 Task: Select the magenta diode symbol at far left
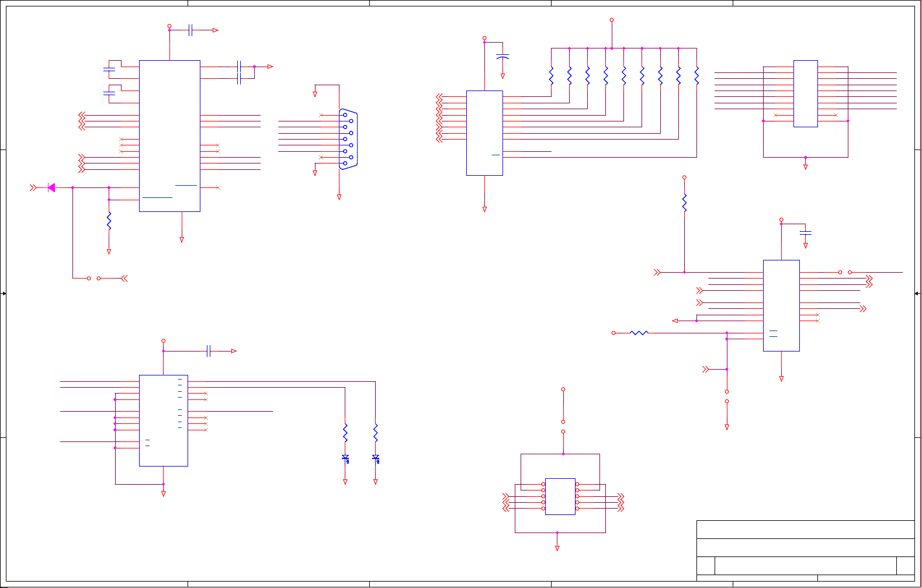click(x=51, y=187)
